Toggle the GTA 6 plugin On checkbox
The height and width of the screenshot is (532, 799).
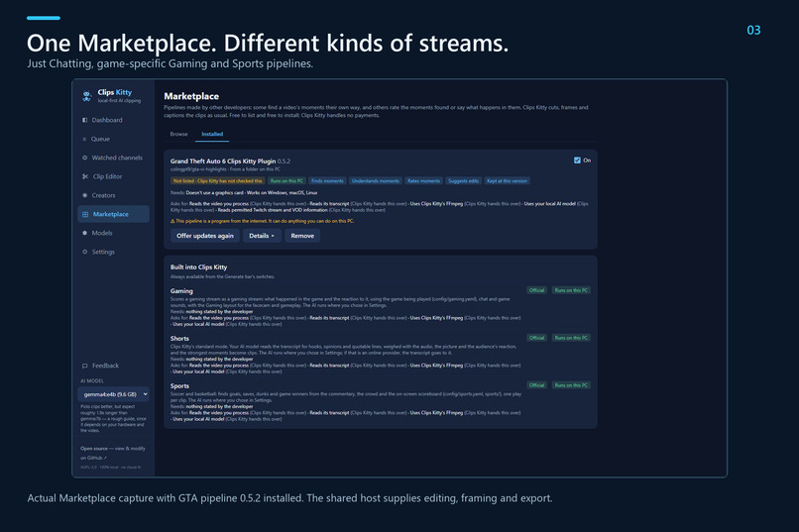[577, 160]
